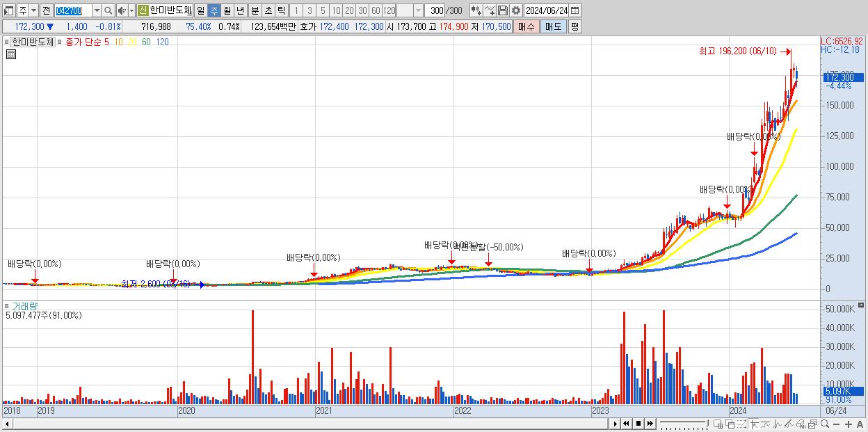Toggle the 전 button in toolbar
The height and width of the screenshot is (432, 868).
click(x=46, y=10)
